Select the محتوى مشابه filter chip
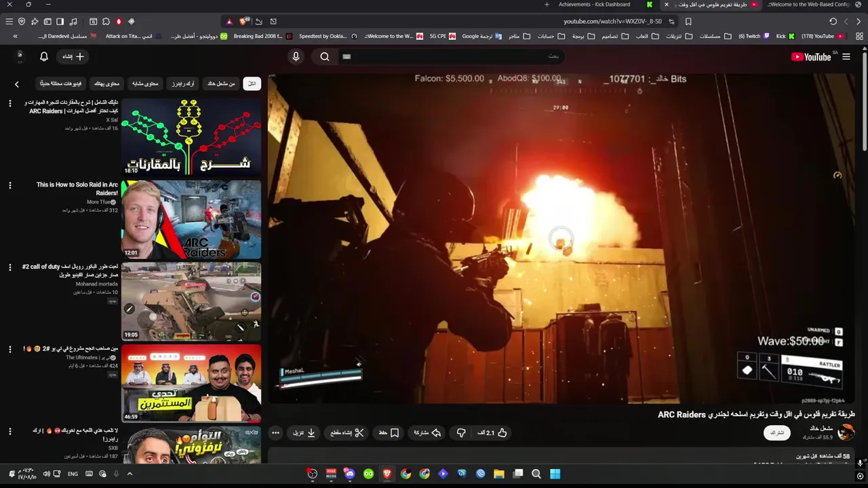The image size is (868, 488). tap(145, 83)
